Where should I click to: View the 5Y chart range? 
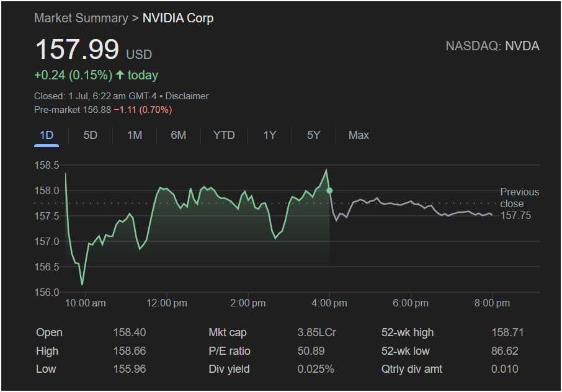[x=314, y=135]
